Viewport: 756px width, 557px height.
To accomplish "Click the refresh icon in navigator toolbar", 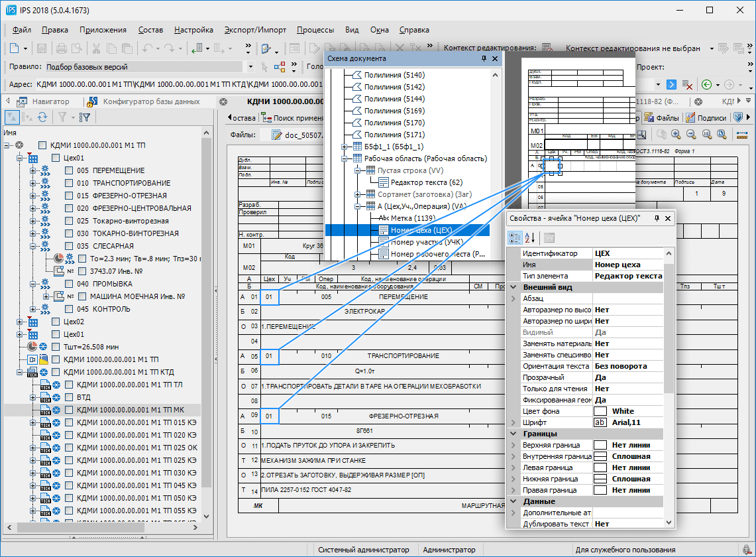I will (42, 117).
